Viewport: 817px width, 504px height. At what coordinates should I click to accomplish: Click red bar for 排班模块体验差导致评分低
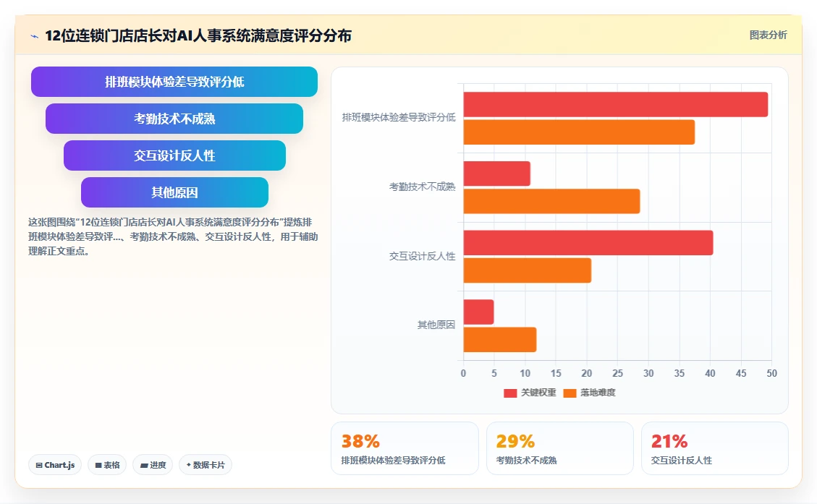[x=615, y=105]
